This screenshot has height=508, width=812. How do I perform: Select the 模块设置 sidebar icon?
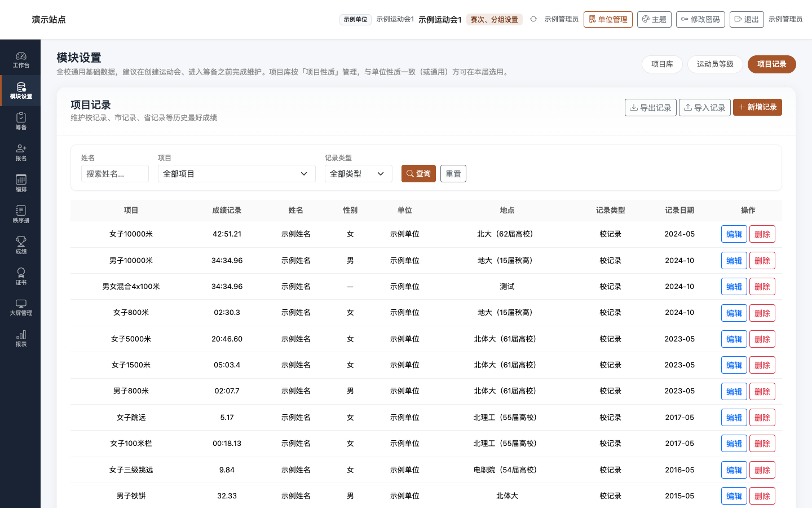point(21,91)
